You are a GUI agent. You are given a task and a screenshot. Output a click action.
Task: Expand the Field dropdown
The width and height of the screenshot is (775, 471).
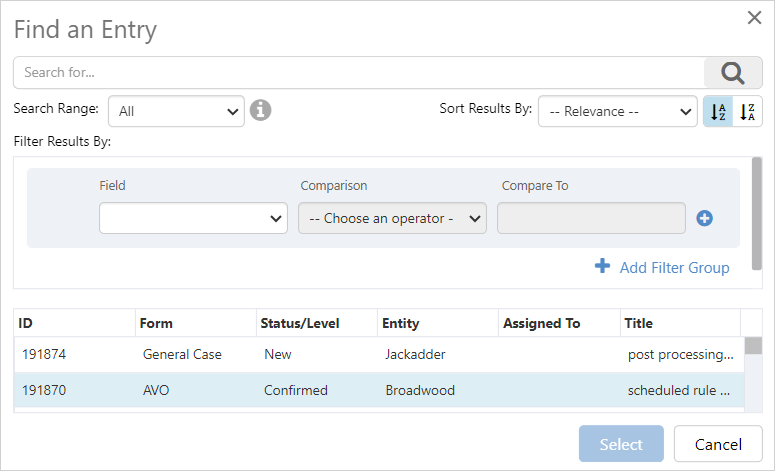(x=193, y=218)
